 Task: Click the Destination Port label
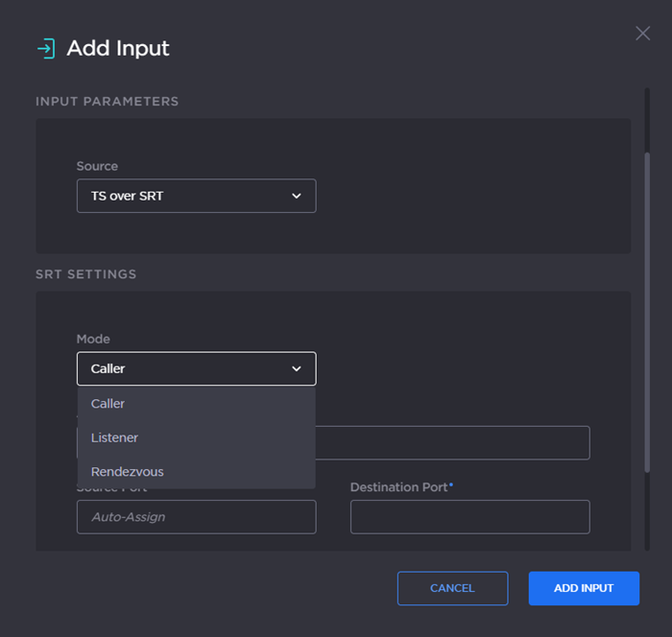click(x=400, y=487)
